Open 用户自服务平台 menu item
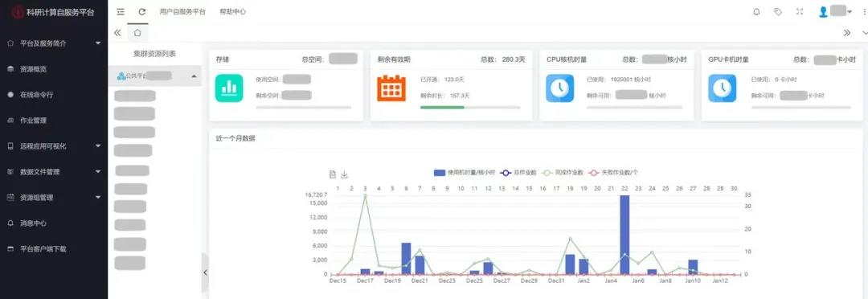Screen dimensions: 868x299 (182, 11)
